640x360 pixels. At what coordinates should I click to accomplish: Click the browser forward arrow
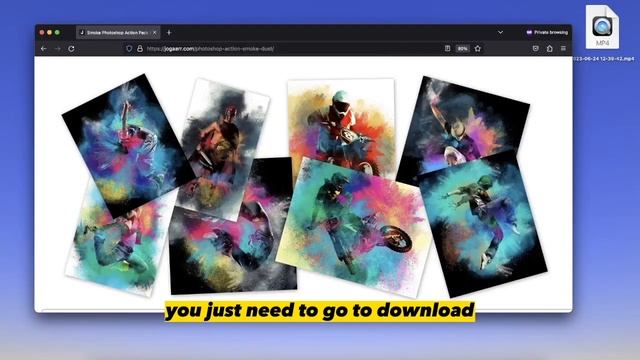coord(58,49)
